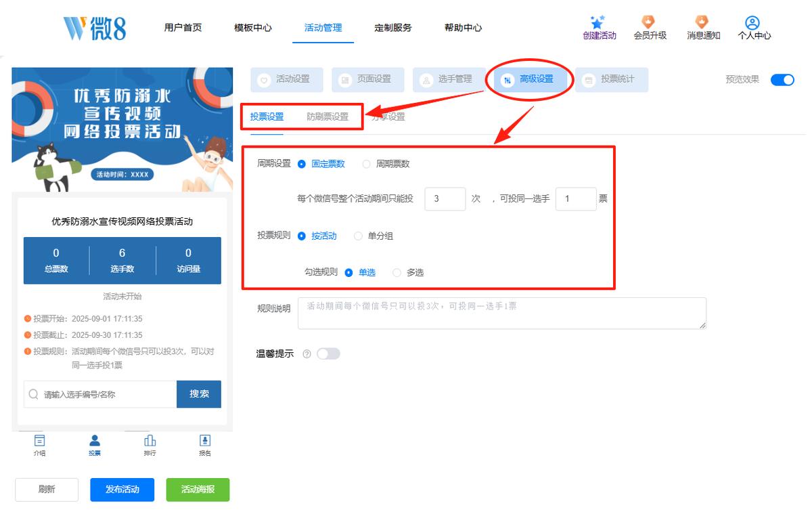Switch to 活动设置 tab

287,79
